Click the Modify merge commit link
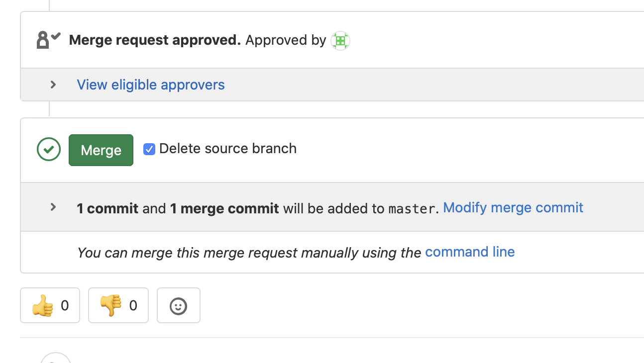 pos(513,207)
